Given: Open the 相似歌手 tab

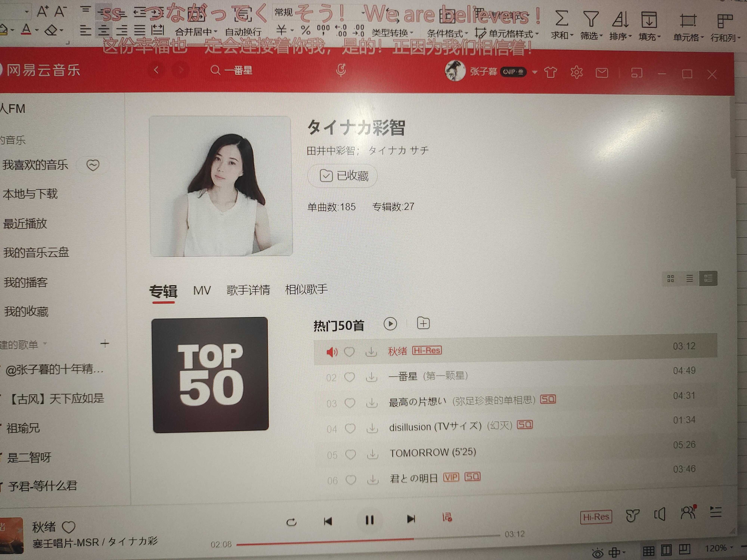Looking at the screenshot, I should click(306, 289).
